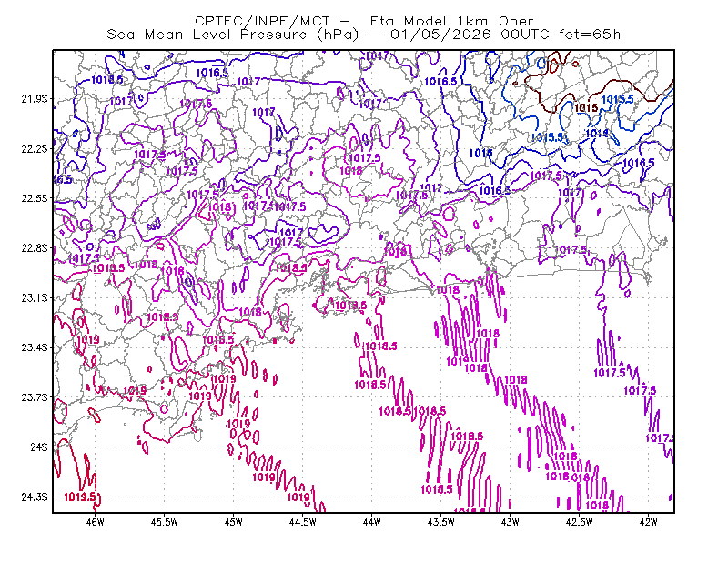Select the 46W longitude axis label
The height and width of the screenshot is (562, 728).
click(96, 522)
